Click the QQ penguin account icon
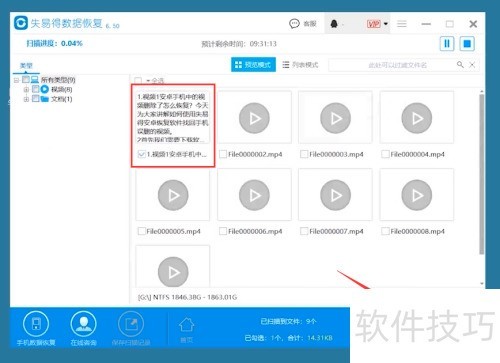Image resolution: width=500 pixels, height=363 pixels. 334,24
